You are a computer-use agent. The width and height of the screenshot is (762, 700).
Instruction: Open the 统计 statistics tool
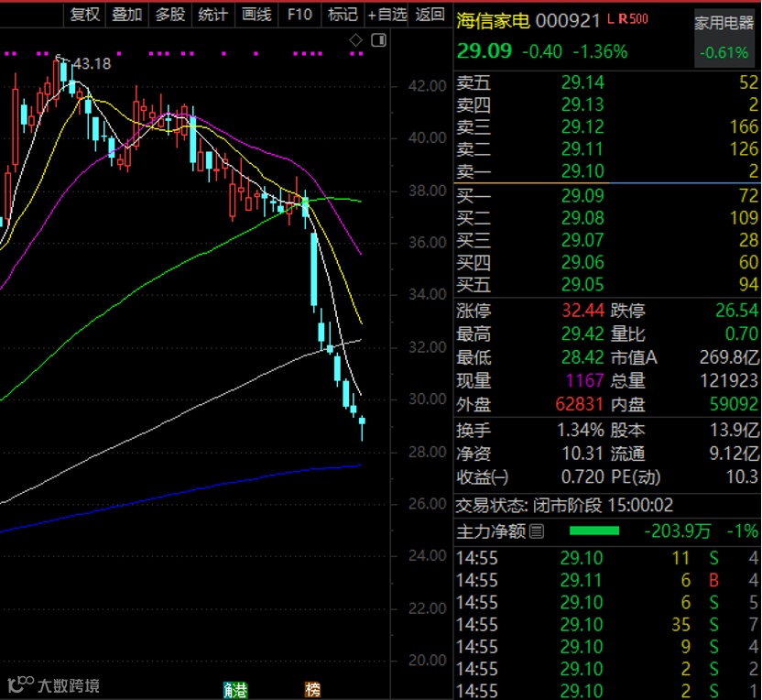(x=212, y=15)
